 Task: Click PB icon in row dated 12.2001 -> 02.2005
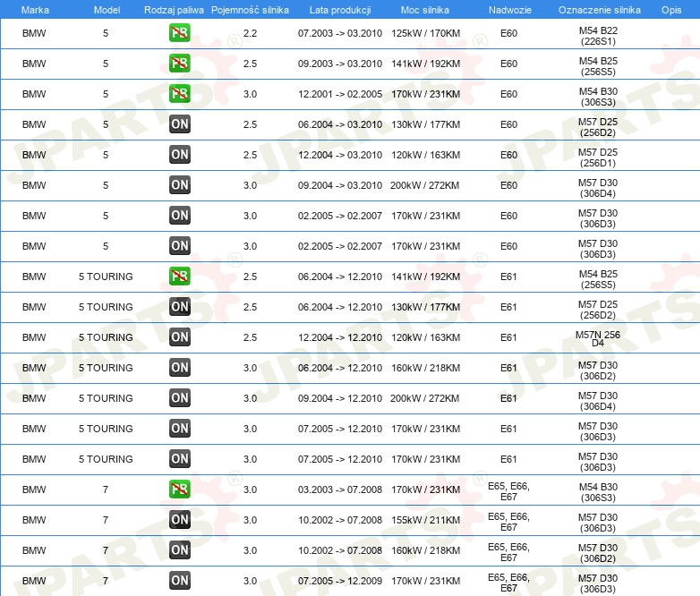click(179, 94)
